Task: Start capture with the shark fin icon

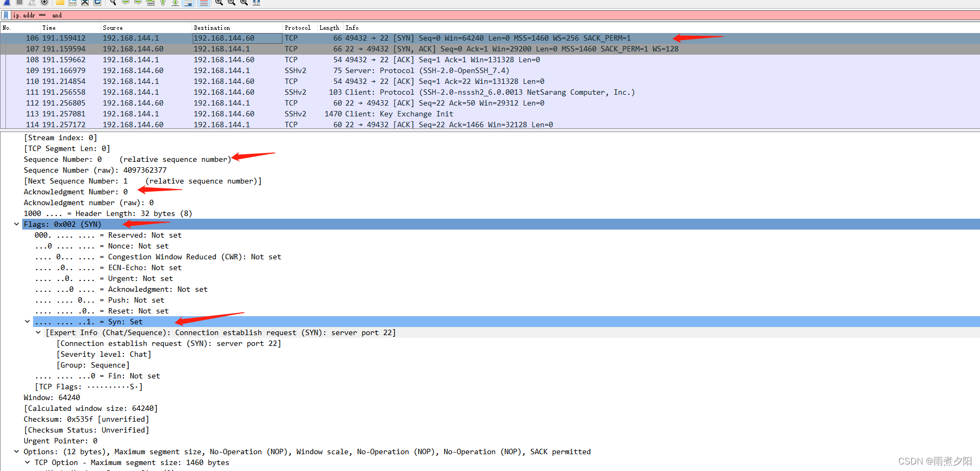Action: point(7,2)
